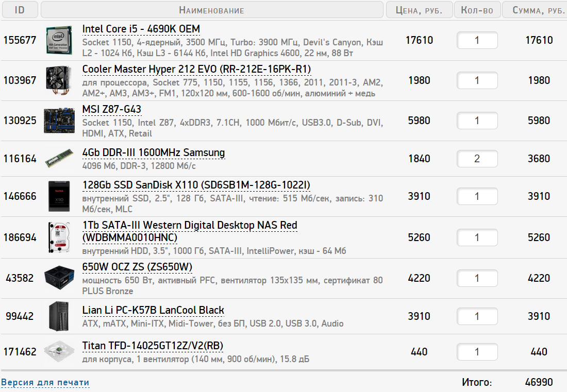Image resolution: width=567 pixels, height=392 pixels.
Task: Open the 650W OCZ ZS product link
Action: [137, 267]
